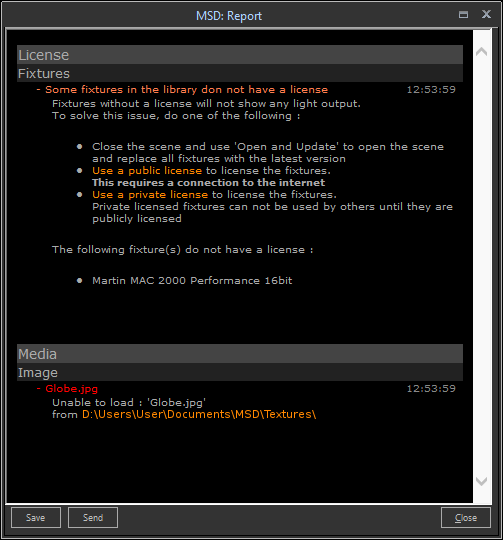
Task: Click the vertical scrollbar track
Action: point(481,266)
